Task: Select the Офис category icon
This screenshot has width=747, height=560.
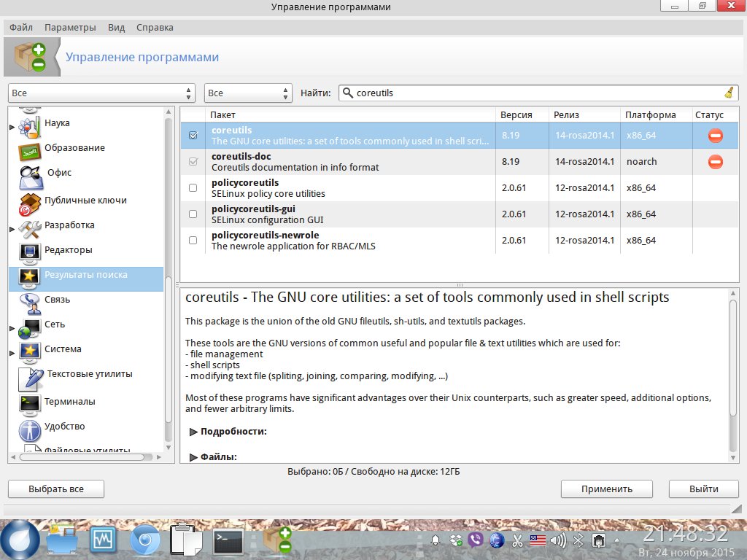Action: (31, 176)
